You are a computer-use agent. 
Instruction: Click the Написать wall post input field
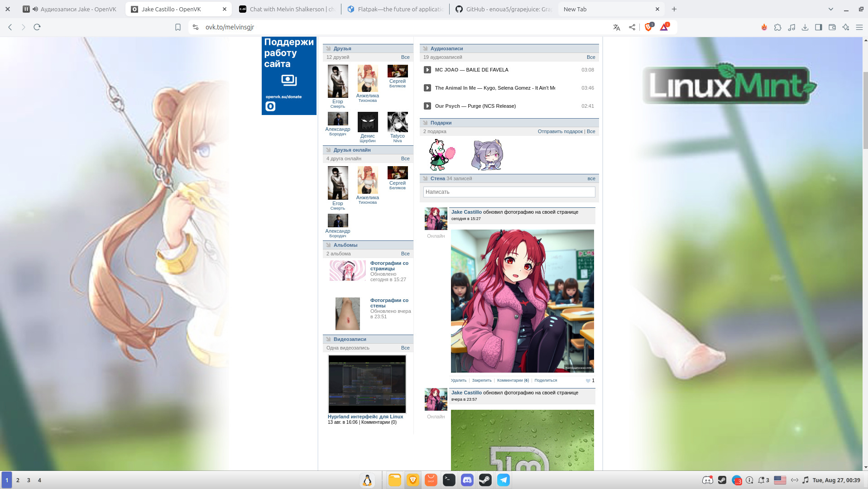click(509, 192)
